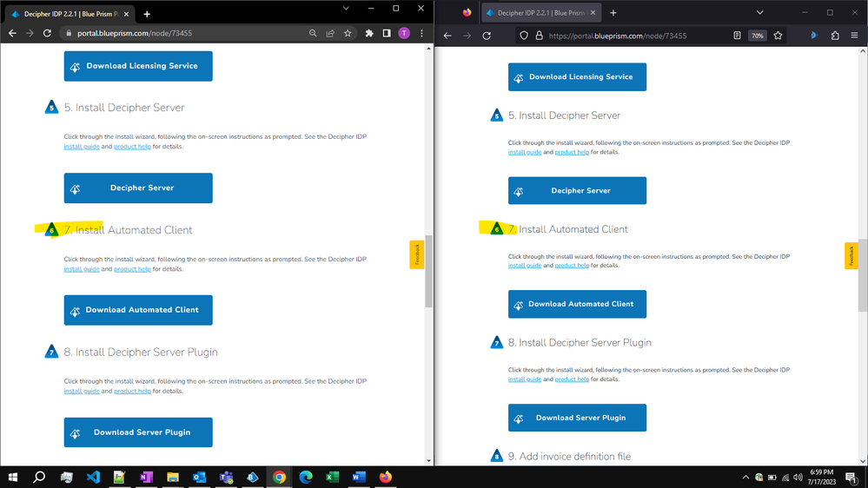Open new tab in Firefox
The image size is (868, 488).
(613, 13)
